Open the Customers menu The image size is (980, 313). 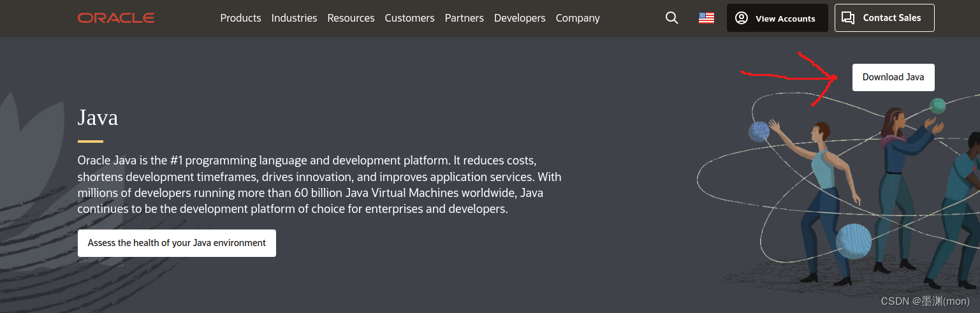coord(409,18)
